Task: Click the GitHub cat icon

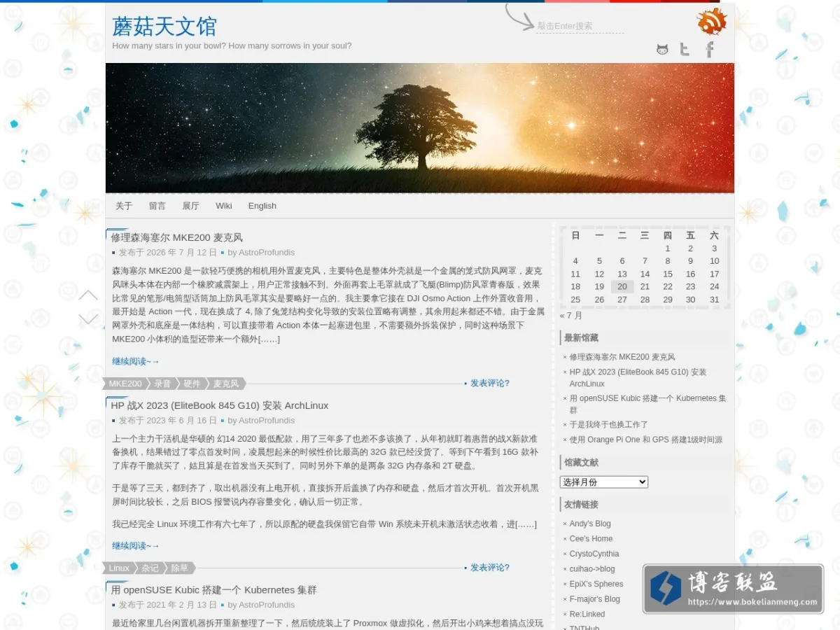Action: [662, 50]
